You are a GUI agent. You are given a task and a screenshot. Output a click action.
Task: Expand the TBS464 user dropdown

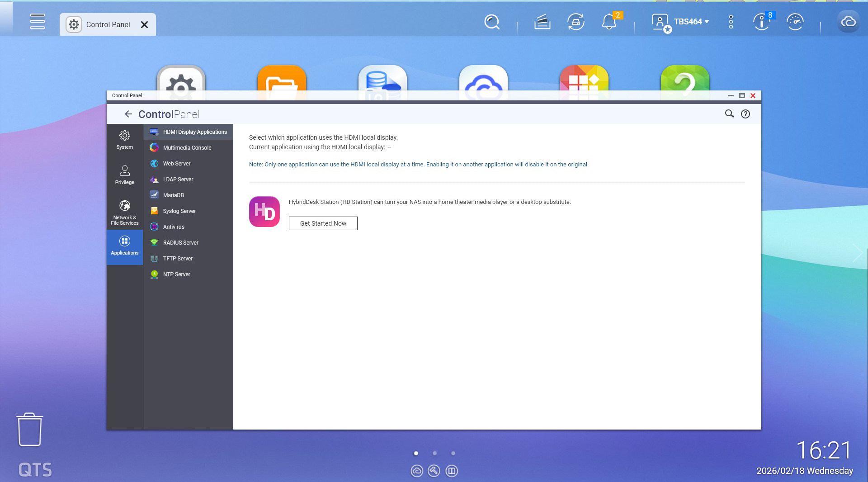(691, 22)
